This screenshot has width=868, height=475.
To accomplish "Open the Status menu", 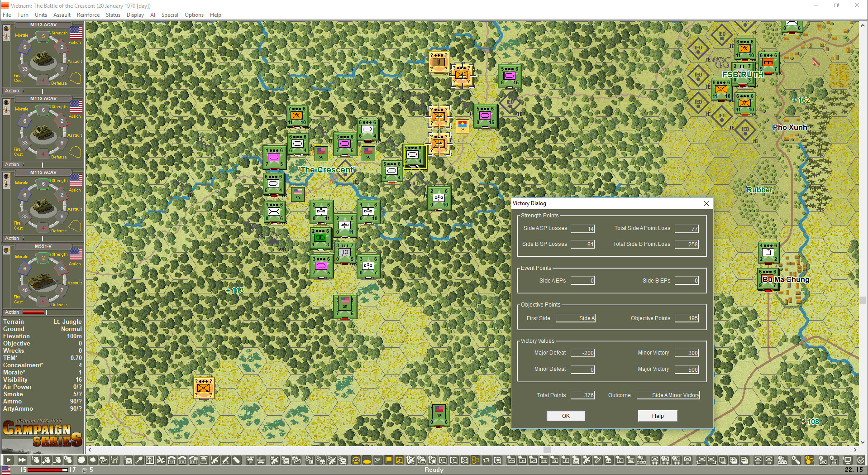I will tap(113, 15).
